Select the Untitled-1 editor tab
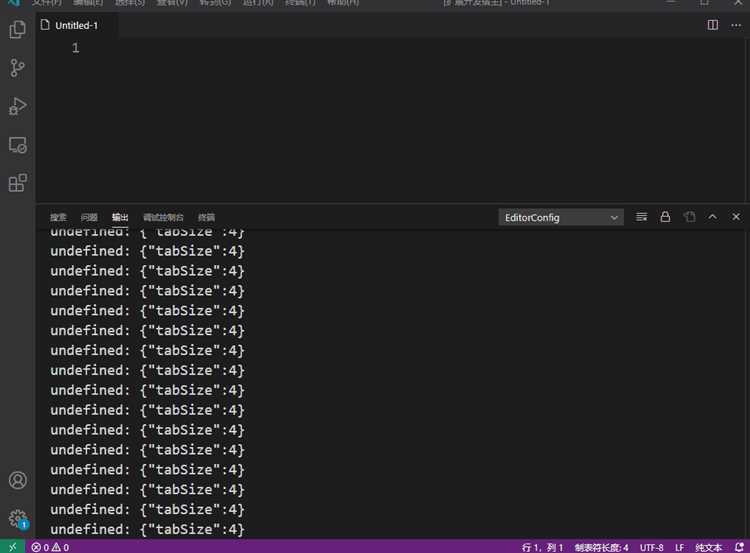750x553 pixels. click(77, 25)
